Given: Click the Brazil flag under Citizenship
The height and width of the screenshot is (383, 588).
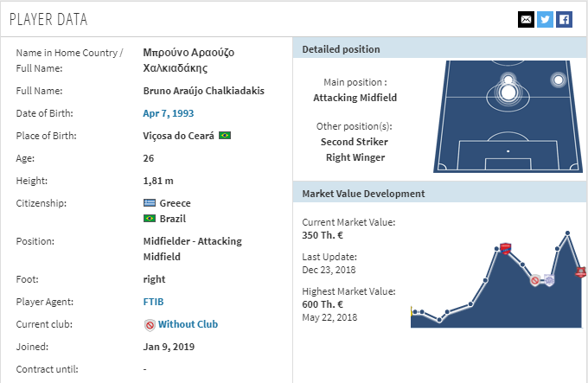Looking at the screenshot, I should 150,219.
